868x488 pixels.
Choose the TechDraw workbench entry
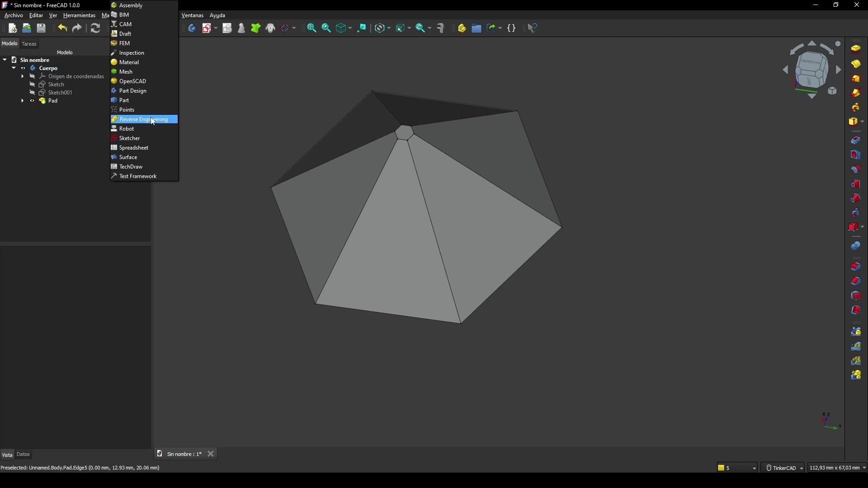(131, 167)
